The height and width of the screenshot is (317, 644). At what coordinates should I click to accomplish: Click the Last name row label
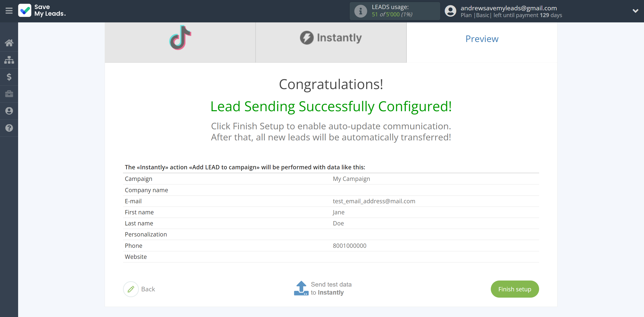click(x=139, y=223)
